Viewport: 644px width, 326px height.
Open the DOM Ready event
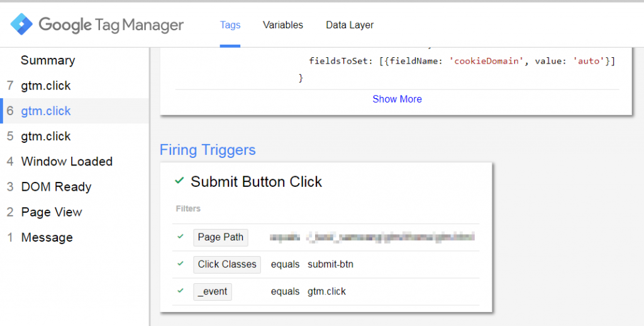[x=56, y=187]
